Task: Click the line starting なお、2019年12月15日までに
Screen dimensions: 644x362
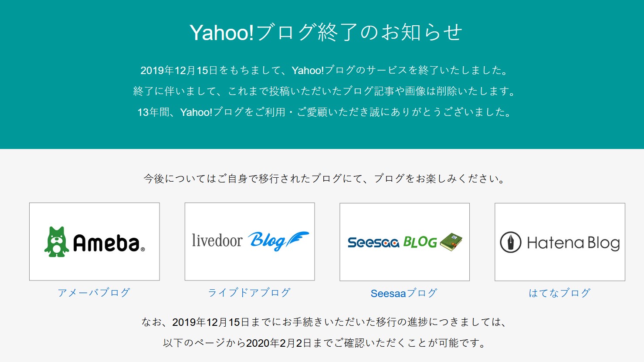Action: coord(325,322)
